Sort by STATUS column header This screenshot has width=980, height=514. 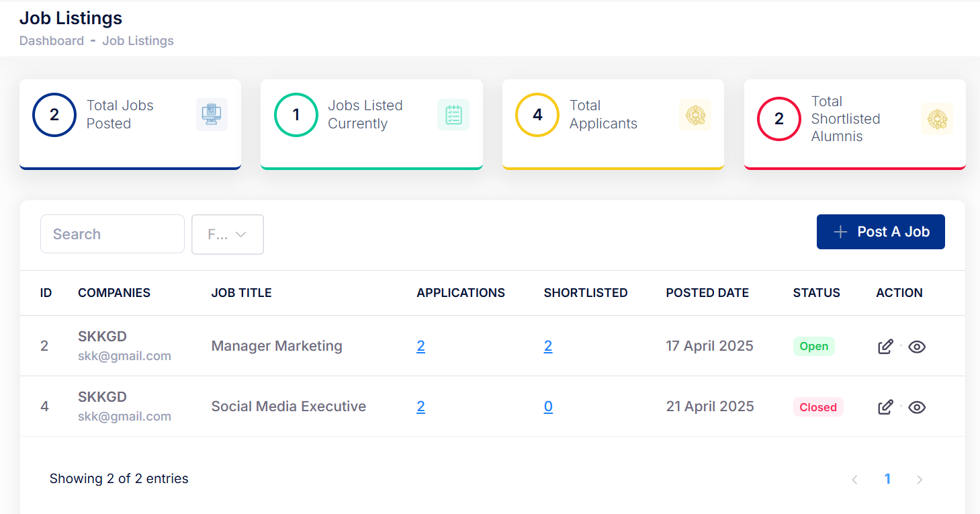pyautogui.click(x=817, y=293)
